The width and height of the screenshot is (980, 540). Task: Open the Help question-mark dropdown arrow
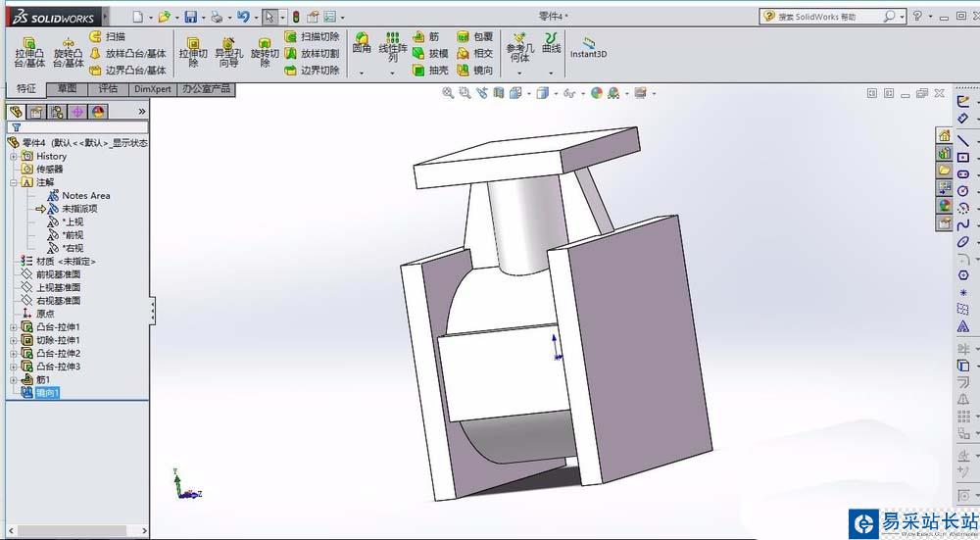click(x=931, y=17)
